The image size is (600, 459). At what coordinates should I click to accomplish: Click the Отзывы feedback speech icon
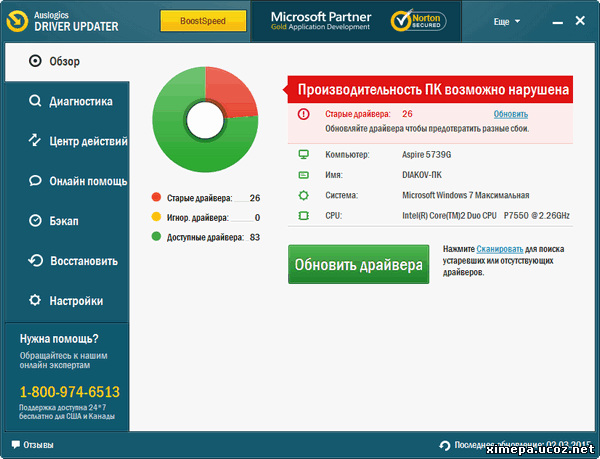[15, 445]
